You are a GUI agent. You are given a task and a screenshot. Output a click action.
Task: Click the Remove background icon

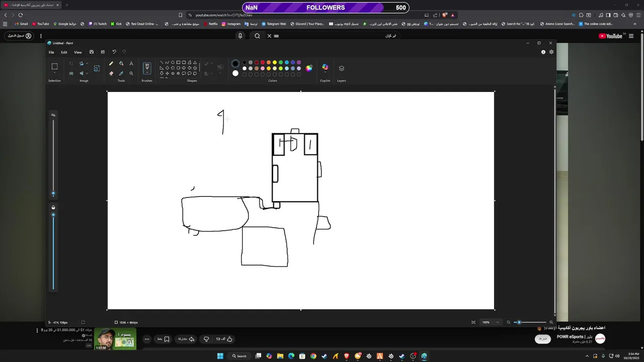pyautogui.click(x=71, y=73)
